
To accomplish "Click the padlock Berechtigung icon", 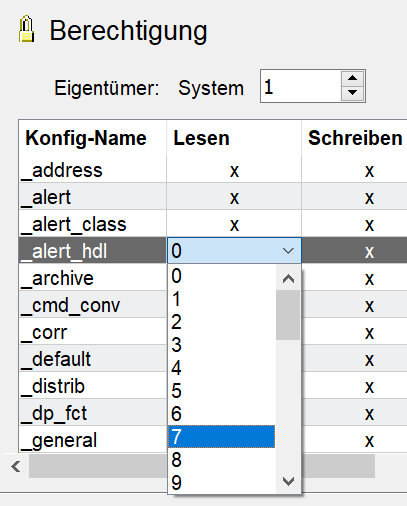I will (26, 29).
